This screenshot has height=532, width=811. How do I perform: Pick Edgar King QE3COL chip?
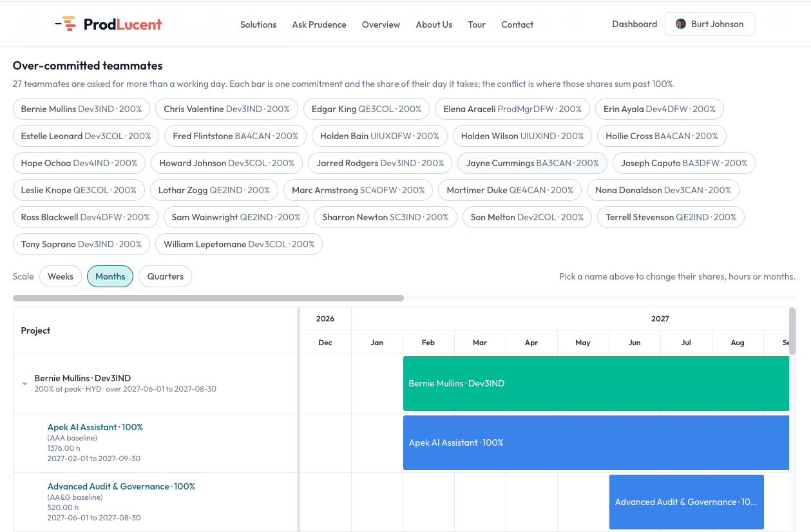(x=367, y=109)
